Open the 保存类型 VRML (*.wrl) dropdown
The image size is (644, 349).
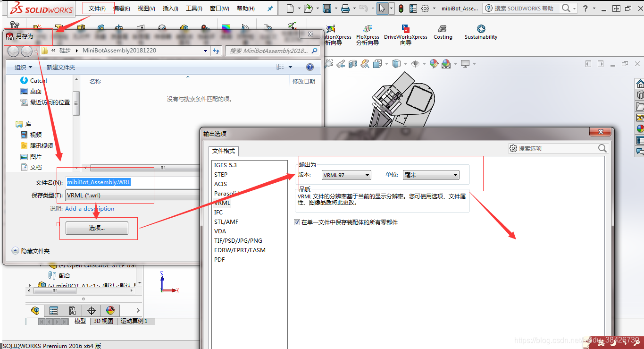(133, 196)
